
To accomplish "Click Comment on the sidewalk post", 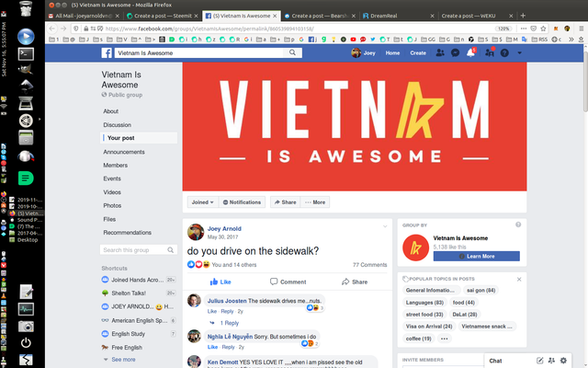I will (288, 282).
